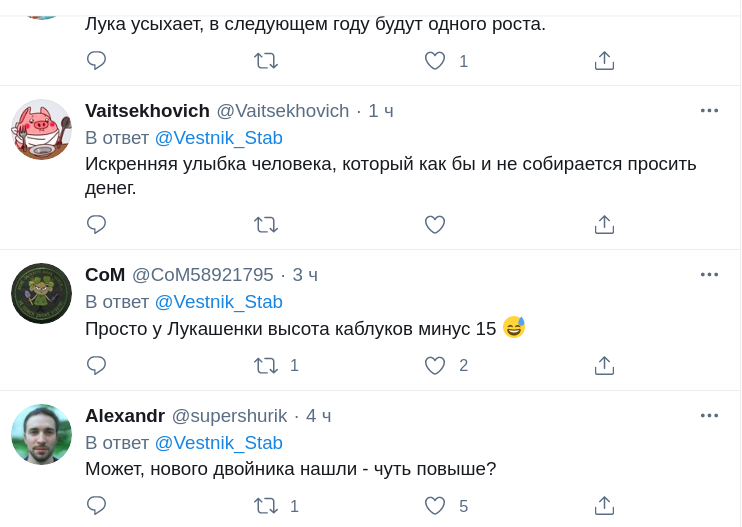The image size is (742, 527).
Task: Share Vaitsekhovich's tweet
Action: (x=604, y=224)
